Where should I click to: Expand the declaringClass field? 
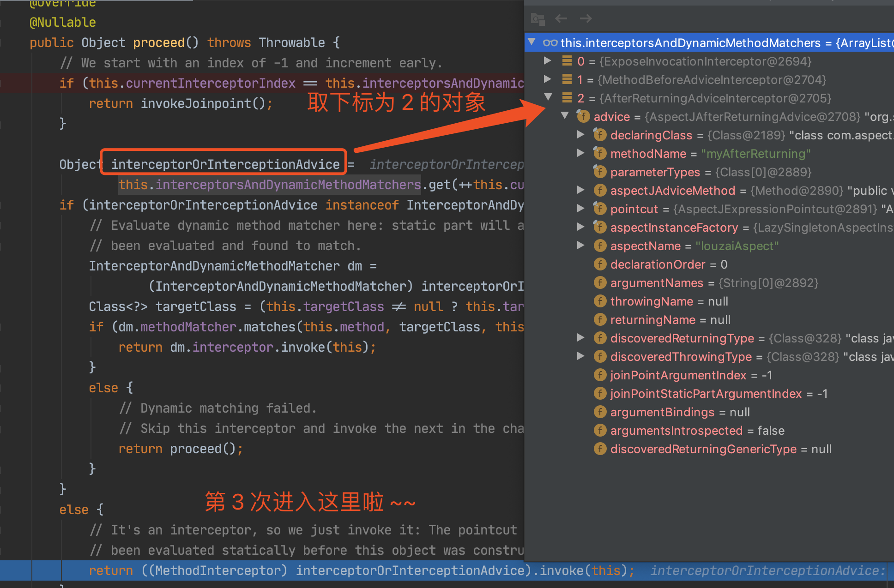pyautogui.click(x=581, y=134)
